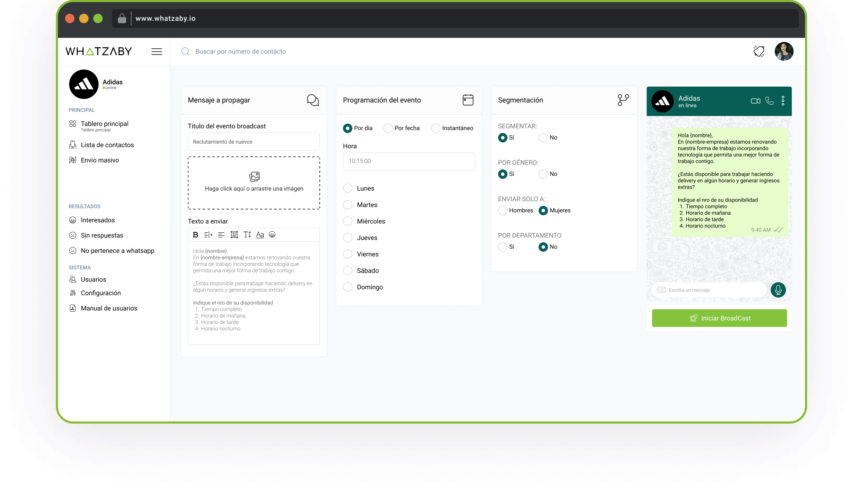Click the Iniciar BroadCast button
This screenshot has height=504, width=863.
click(719, 318)
